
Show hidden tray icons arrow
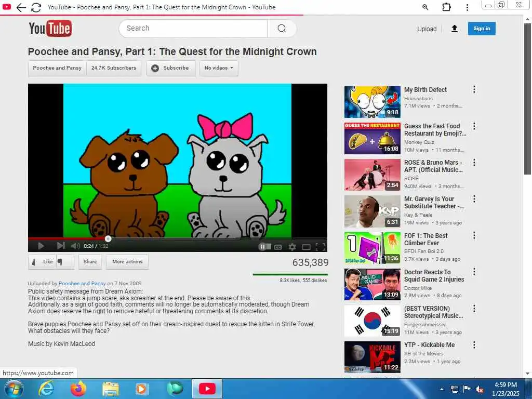[442, 389]
